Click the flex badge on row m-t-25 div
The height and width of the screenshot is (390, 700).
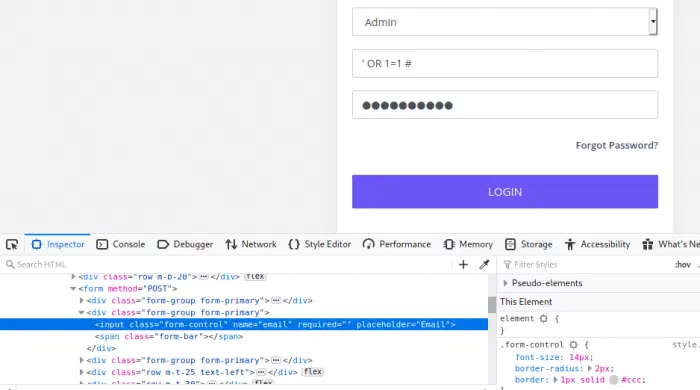click(x=312, y=372)
